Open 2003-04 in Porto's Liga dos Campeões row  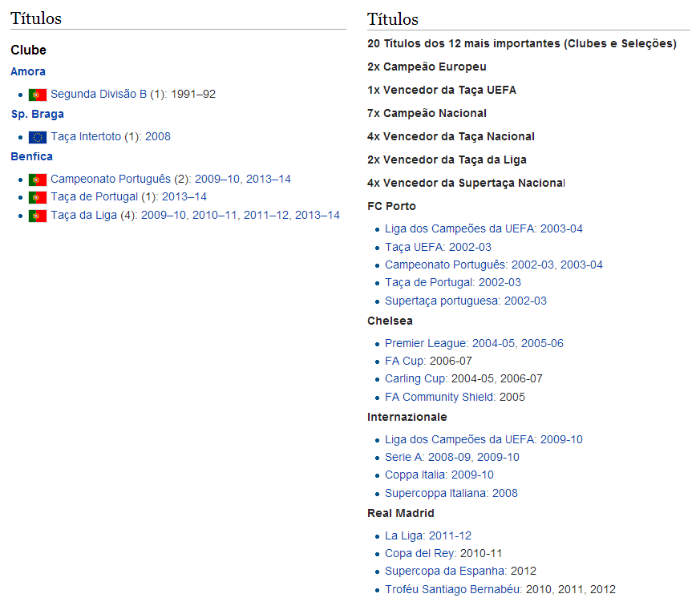click(561, 228)
